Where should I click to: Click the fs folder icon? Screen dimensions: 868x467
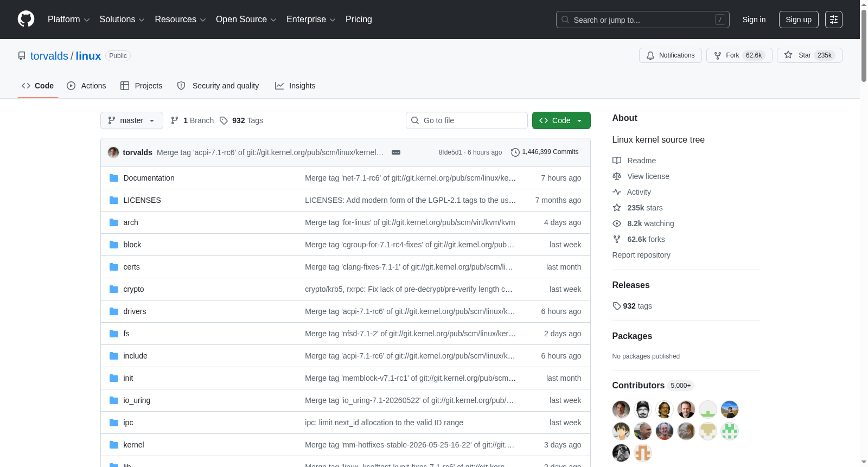[114, 334]
